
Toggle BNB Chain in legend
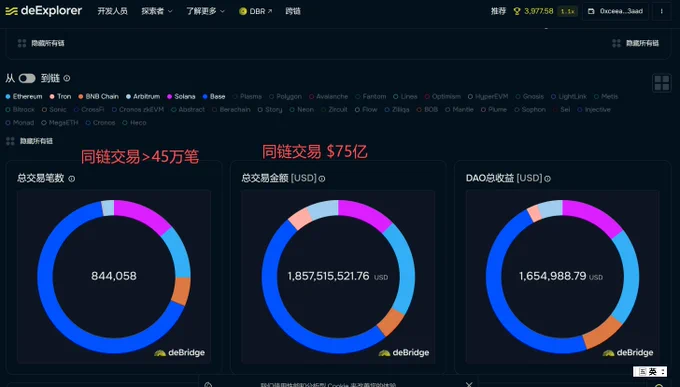pos(98,96)
